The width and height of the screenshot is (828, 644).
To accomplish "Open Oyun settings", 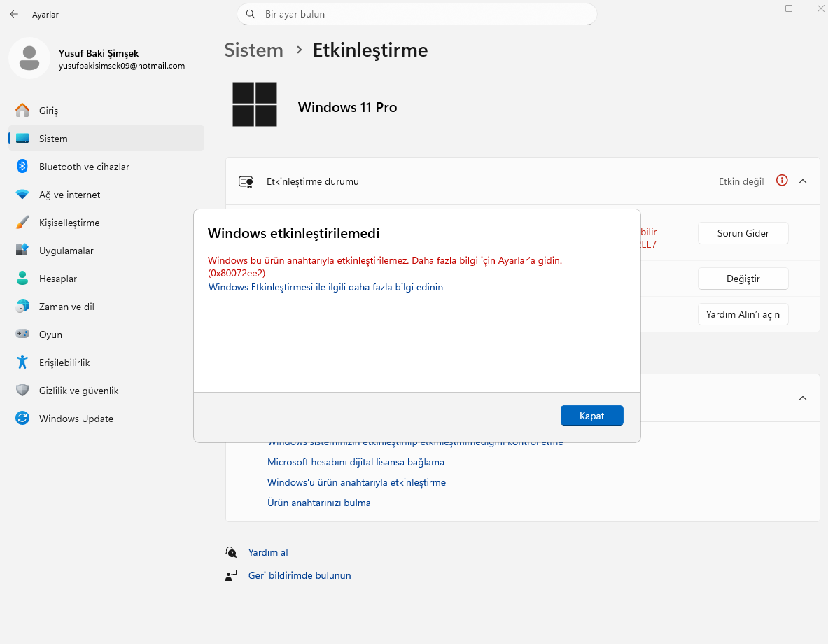I will (106, 335).
